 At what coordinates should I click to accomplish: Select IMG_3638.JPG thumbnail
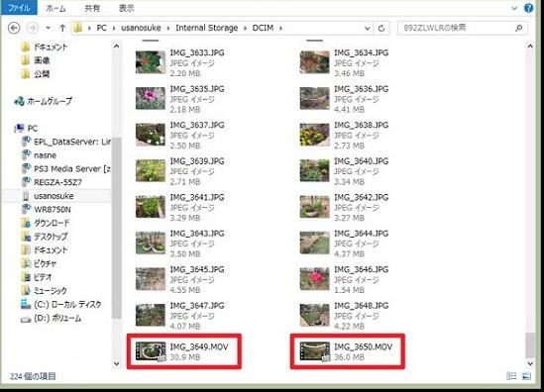314,135
